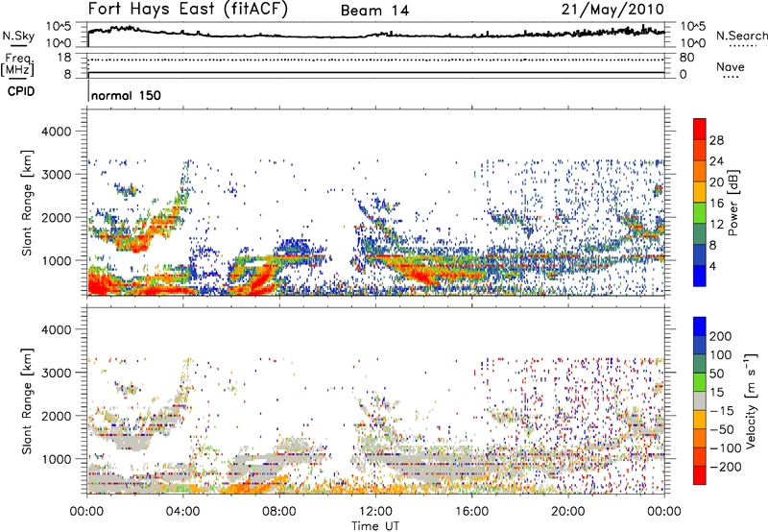
Task: Select the 'Beam 14' label
Action: [374, 11]
